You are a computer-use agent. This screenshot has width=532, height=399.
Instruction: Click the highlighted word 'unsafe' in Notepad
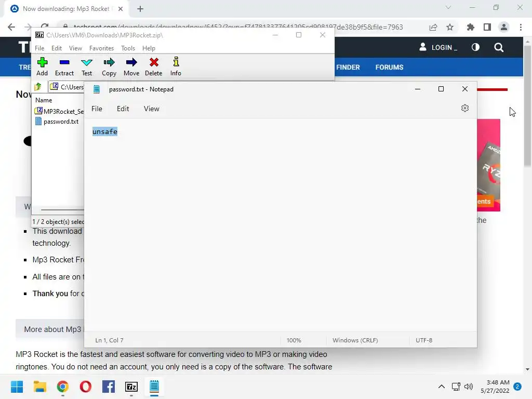pyautogui.click(x=105, y=131)
